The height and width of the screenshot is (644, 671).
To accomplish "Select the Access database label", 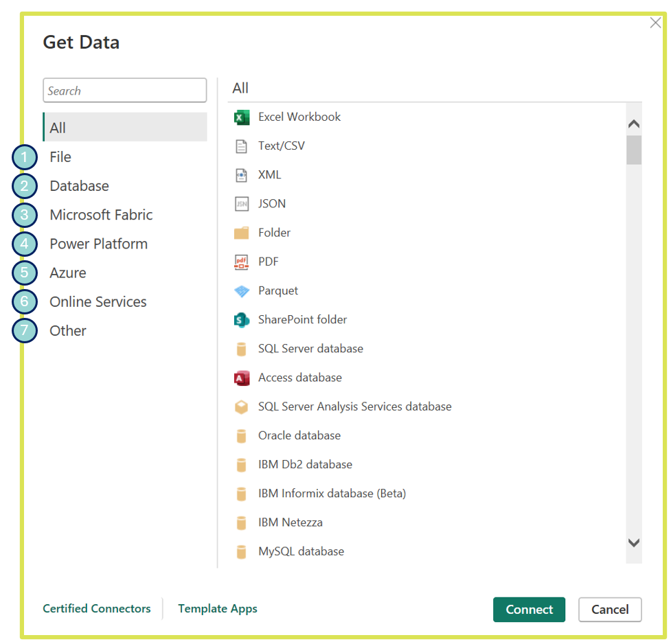I will pos(300,378).
